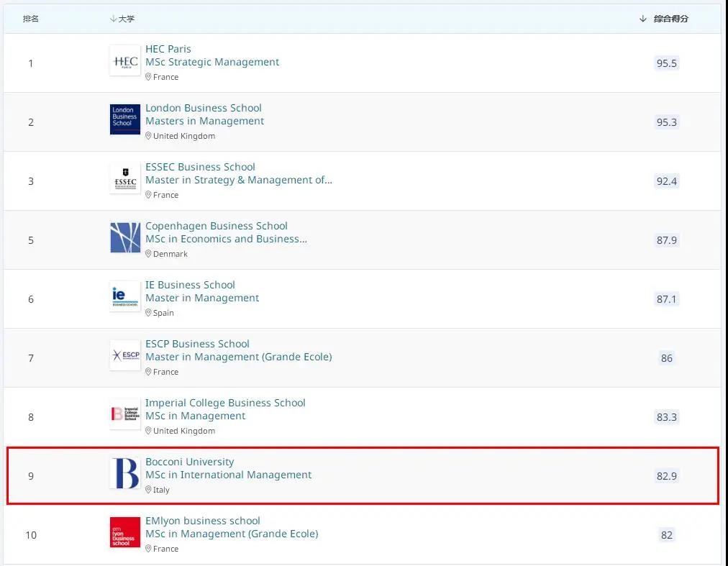The width and height of the screenshot is (728, 566).
Task: Click United Kingdom under Imperial College Business School
Action: click(184, 431)
